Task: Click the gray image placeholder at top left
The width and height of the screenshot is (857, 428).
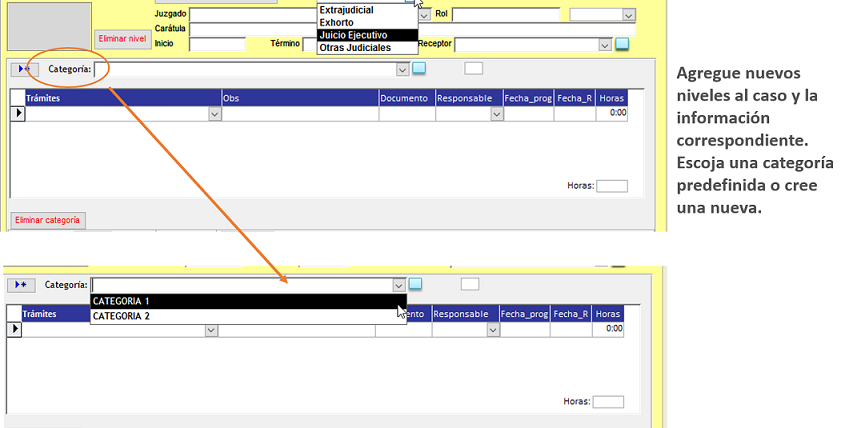Action: click(47, 26)
